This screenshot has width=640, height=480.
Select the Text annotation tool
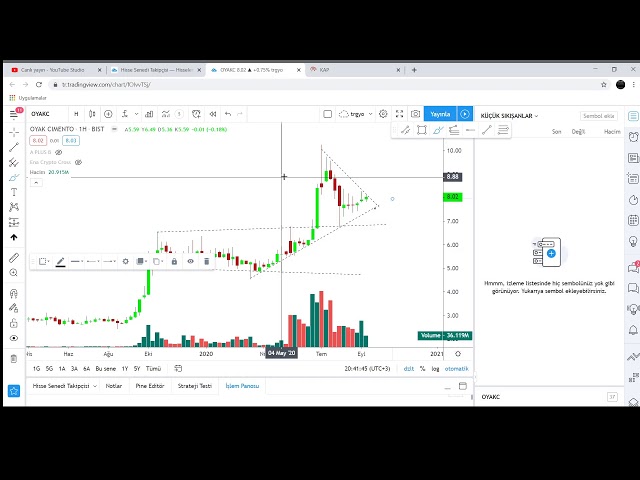(x=14, y=192)
